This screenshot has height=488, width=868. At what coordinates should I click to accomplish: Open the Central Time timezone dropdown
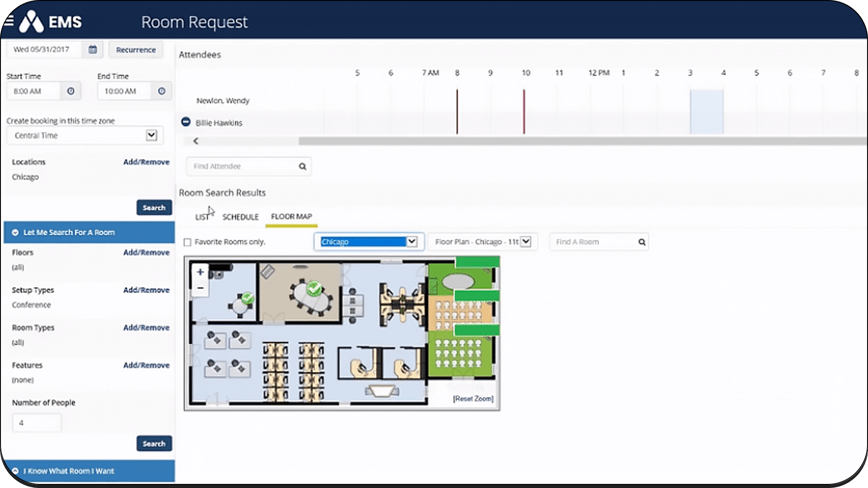point(152,135)
